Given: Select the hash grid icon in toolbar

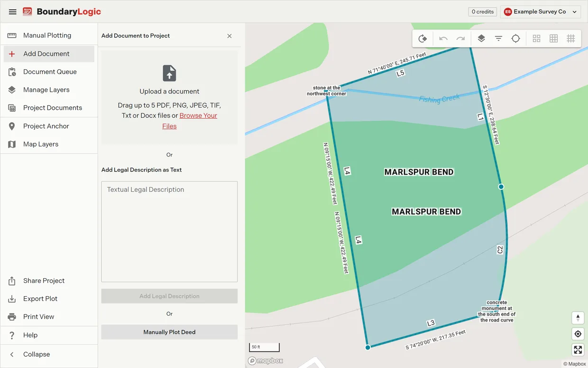Looking at the screenshot, I should [571, 39].
